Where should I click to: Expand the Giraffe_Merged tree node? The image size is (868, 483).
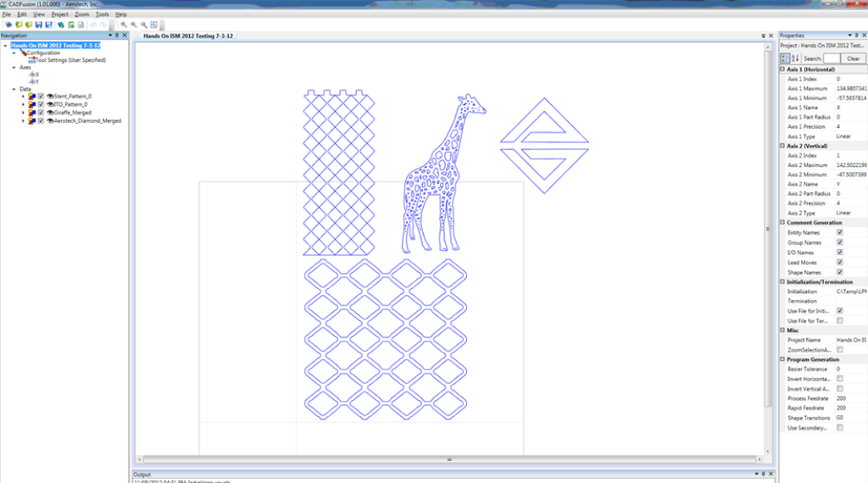pos(23,113)
